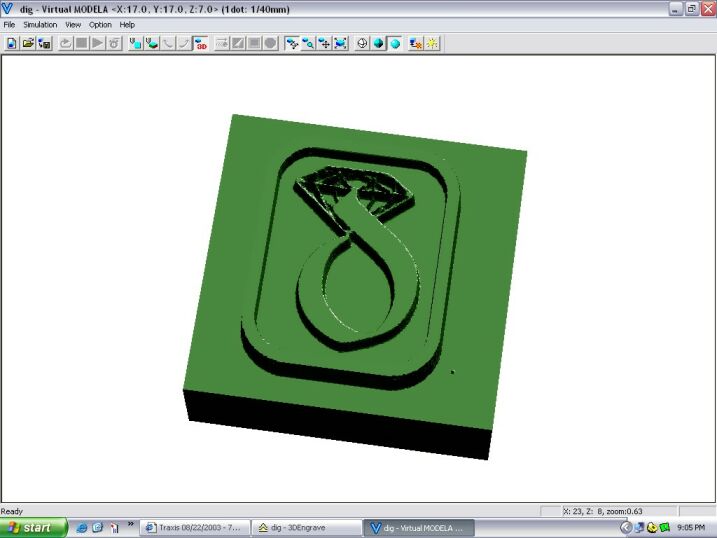Click the fit-to-screen view icon
Viewport: 717px width, 538px height.
[340, 44]
